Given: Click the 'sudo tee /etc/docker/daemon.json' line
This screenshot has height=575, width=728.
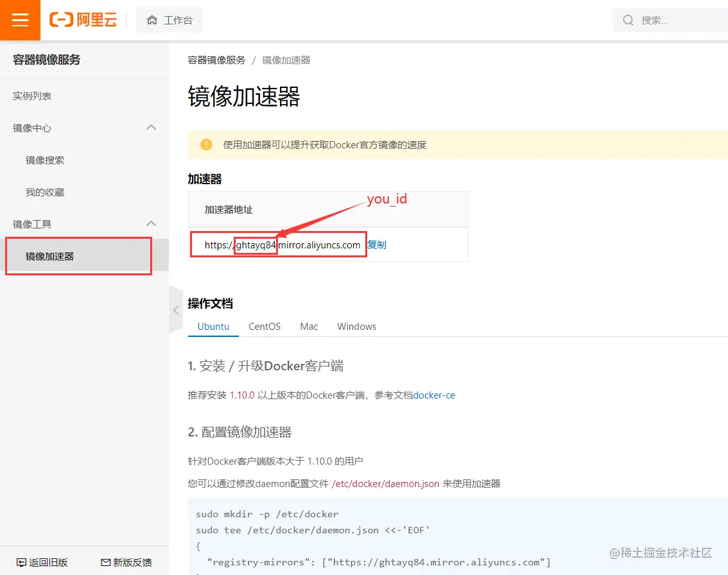Looking at the screenshot, I should pos(313,530).
